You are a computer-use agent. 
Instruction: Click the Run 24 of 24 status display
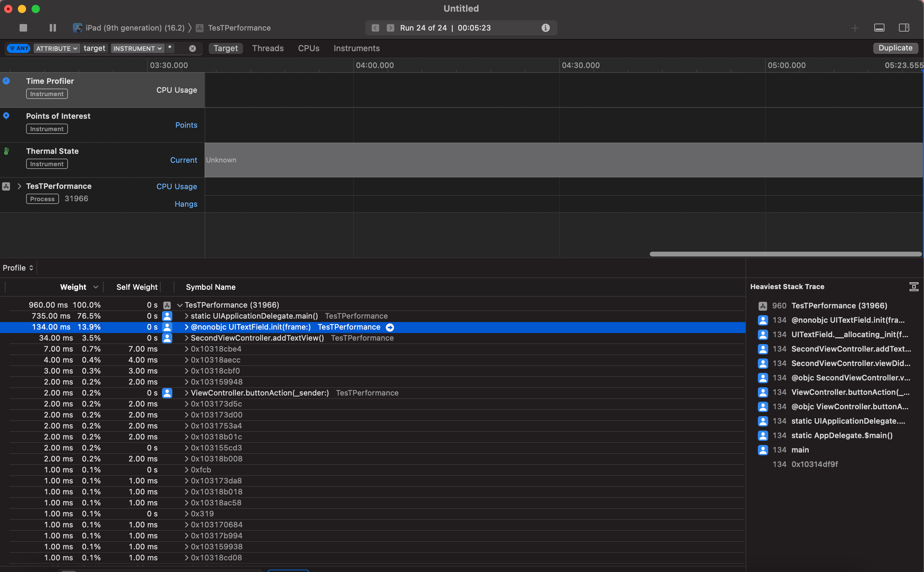[x=461, y=28]
